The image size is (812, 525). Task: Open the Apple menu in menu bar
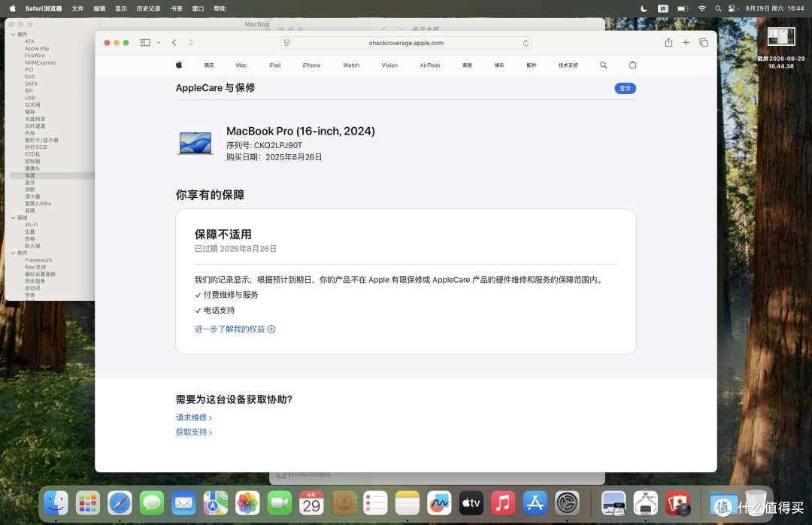[13, 8]
